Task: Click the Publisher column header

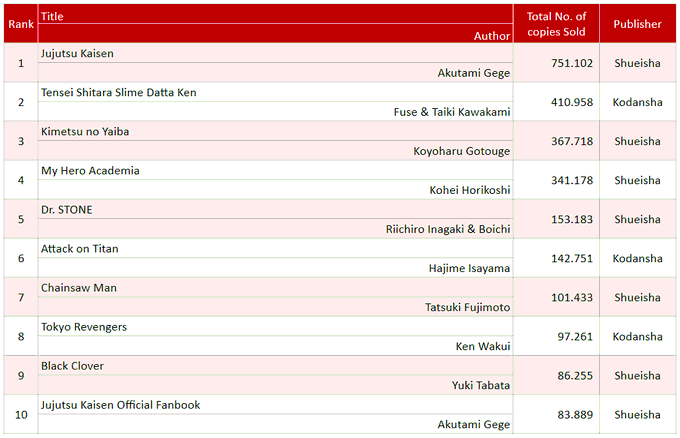Action: [x=638, y=24]
